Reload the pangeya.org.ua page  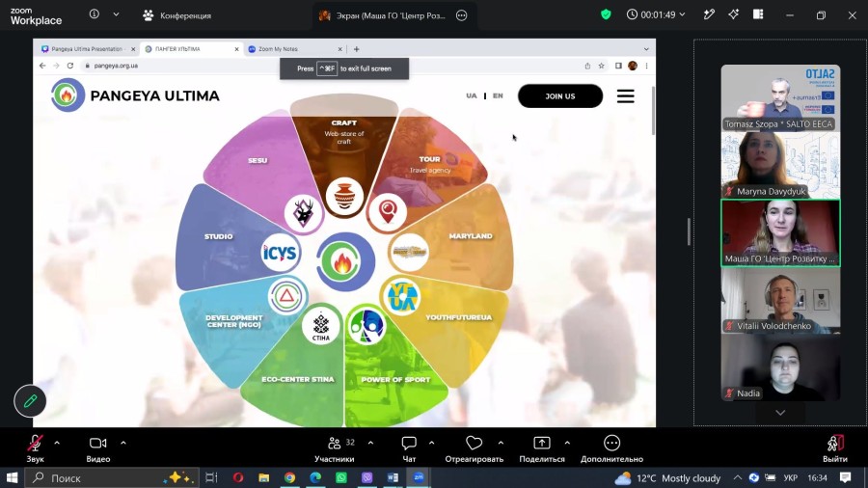pyautogui.click(x=70, y=66)
